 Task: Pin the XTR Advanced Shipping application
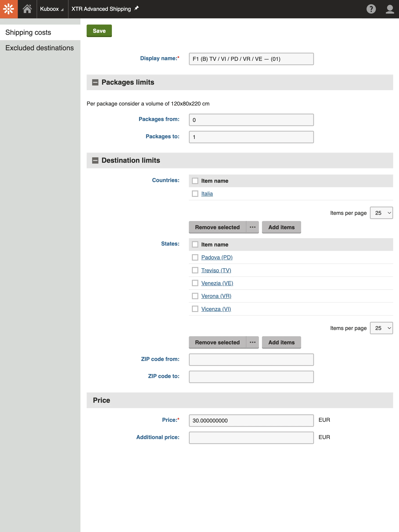tap(136, 9)
